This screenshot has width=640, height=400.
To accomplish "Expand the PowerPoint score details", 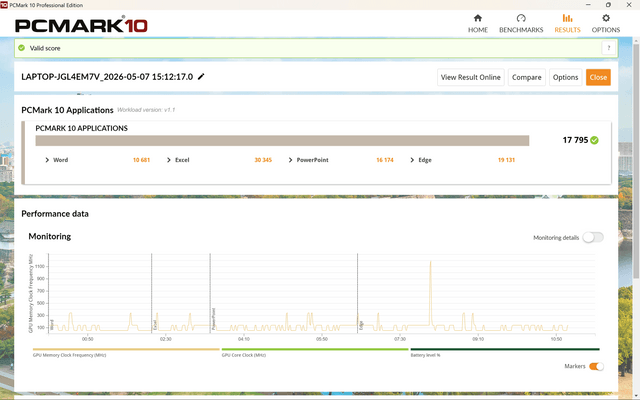I will 290,160.
